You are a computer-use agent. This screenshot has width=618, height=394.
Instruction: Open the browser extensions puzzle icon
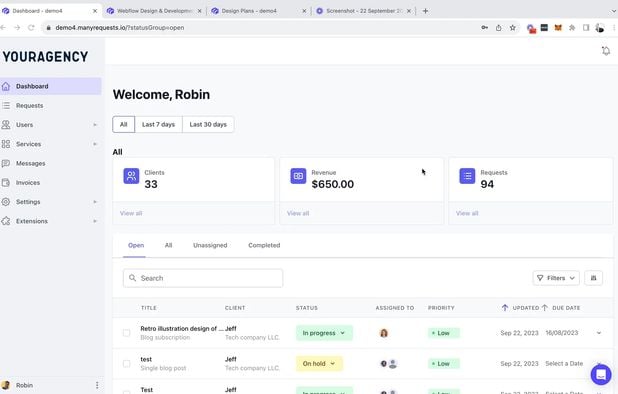point(572,28)
